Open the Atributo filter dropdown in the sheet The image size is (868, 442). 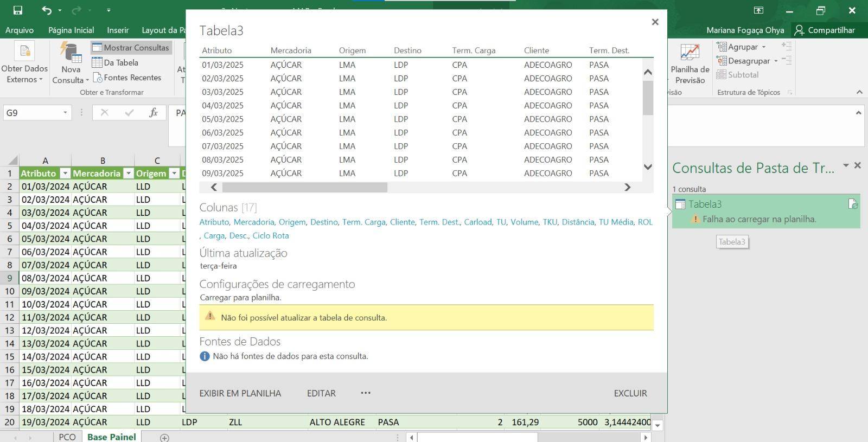(x=65, y=174)
